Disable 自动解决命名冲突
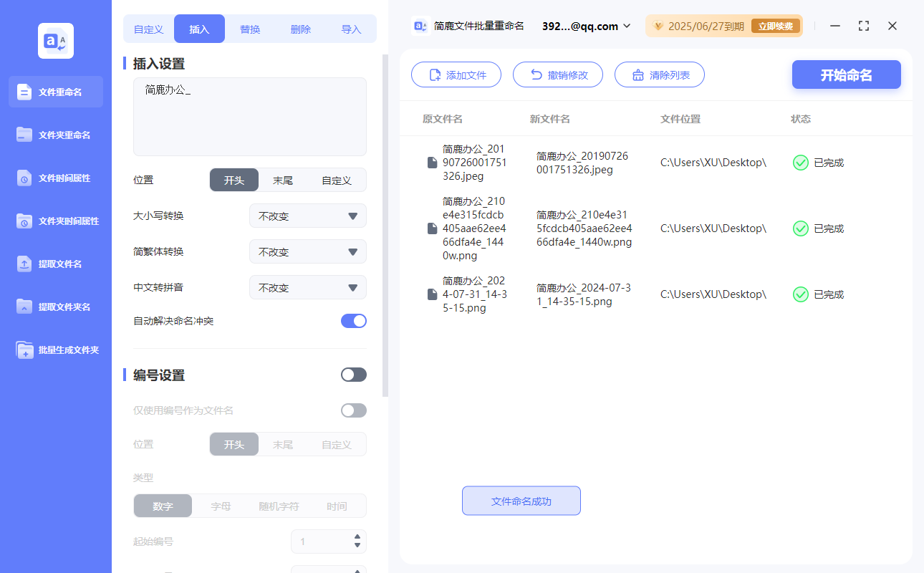924x573 pixels. coord(353,321)
